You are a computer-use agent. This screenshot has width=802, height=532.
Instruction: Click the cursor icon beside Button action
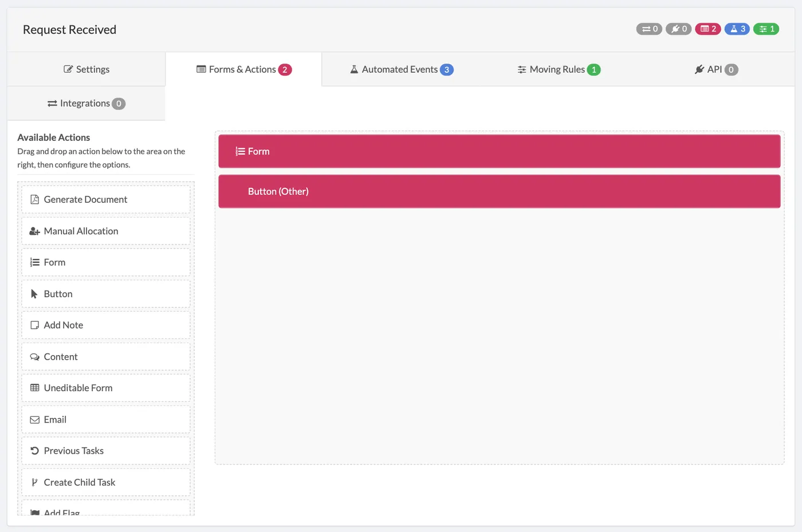(34, 294)
